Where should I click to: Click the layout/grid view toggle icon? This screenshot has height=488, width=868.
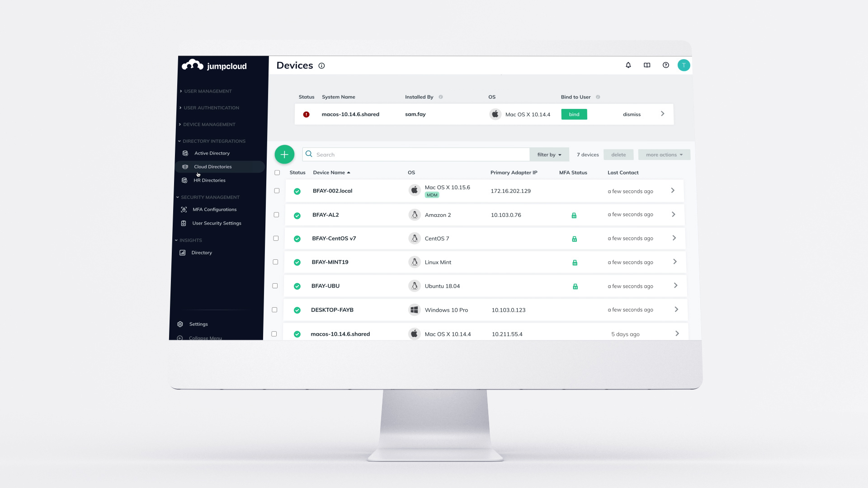click(x=647, y=65)
